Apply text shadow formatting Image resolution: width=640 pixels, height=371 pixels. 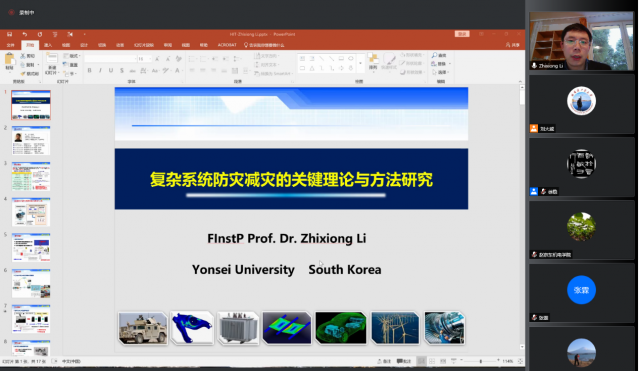122,71
